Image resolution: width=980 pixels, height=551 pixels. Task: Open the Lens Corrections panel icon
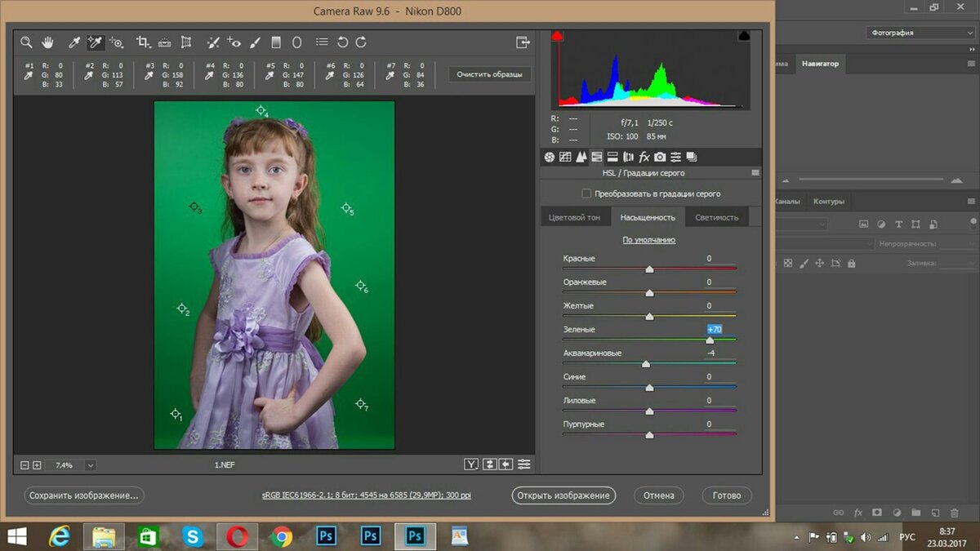point(628,157)
